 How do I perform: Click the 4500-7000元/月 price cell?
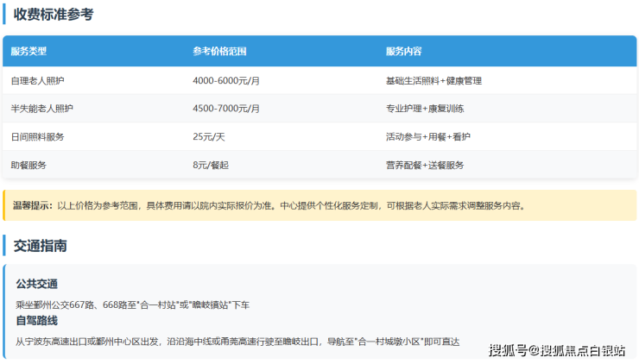pyautogui.click(x=226, y=109)
